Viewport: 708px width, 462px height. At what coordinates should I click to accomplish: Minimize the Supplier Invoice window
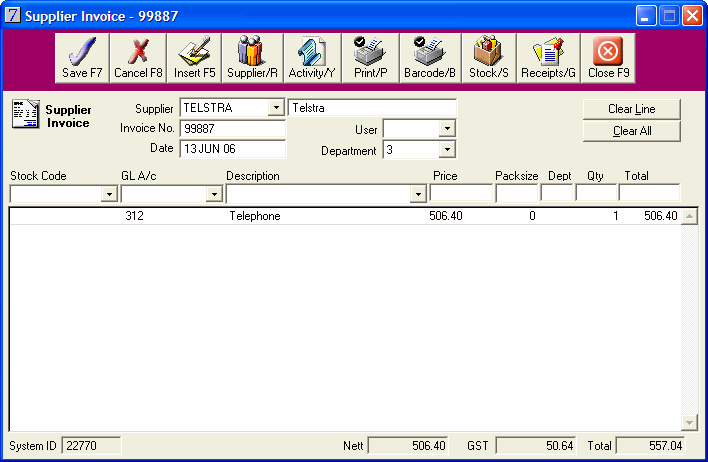(x=646, y=16)
